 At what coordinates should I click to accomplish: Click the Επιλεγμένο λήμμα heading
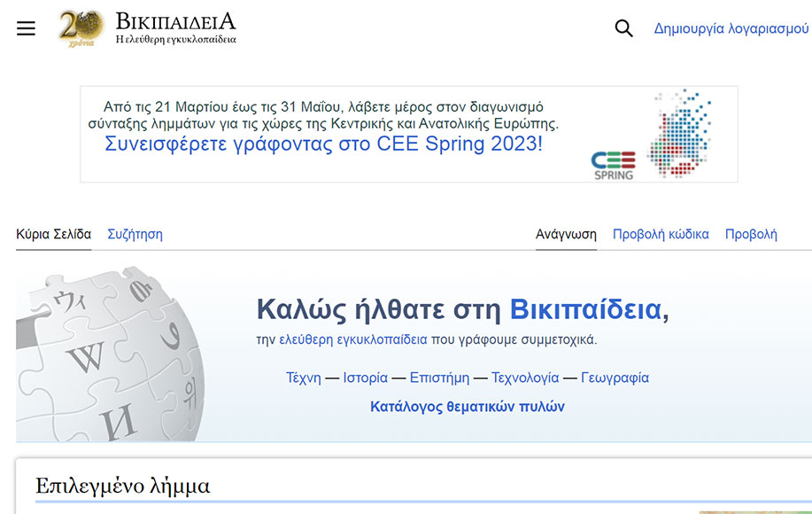click(x=123, y=486)
